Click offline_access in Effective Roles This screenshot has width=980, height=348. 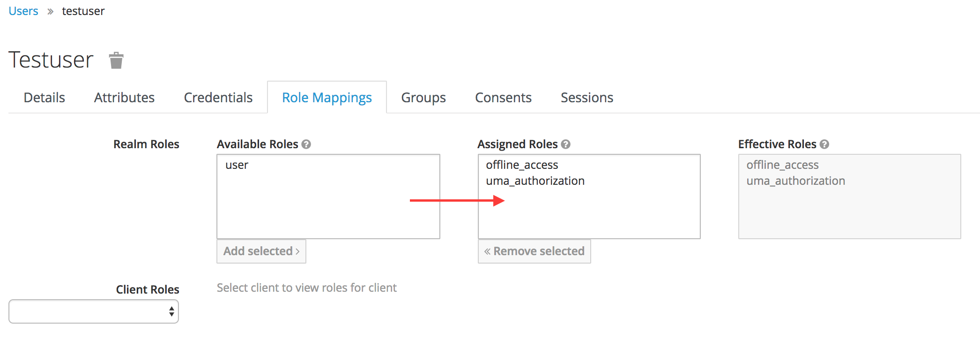[x=782, y=165]
